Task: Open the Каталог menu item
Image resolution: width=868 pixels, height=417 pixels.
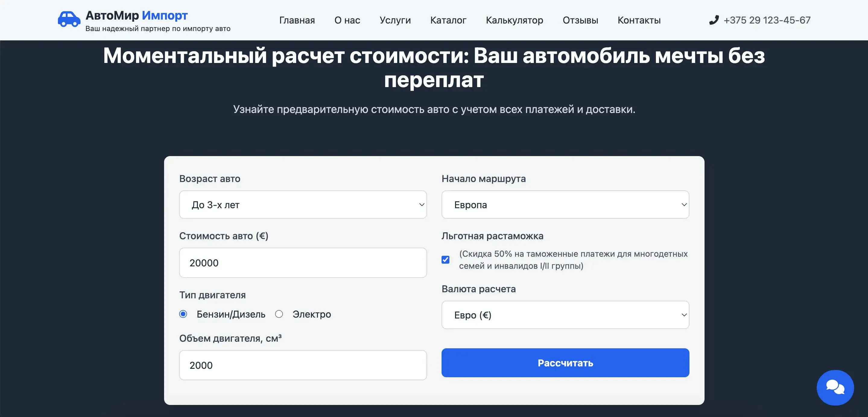Action: pyautogui.click(x=448, y=20)
